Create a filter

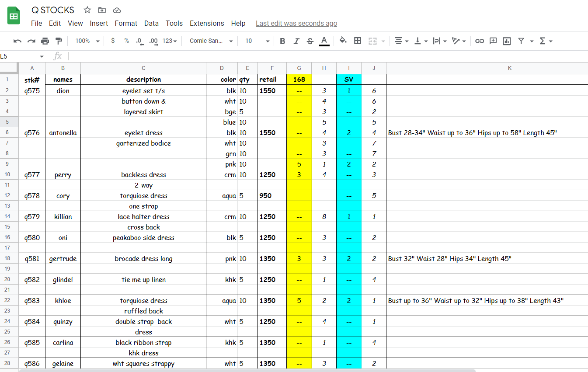(521, 41)
